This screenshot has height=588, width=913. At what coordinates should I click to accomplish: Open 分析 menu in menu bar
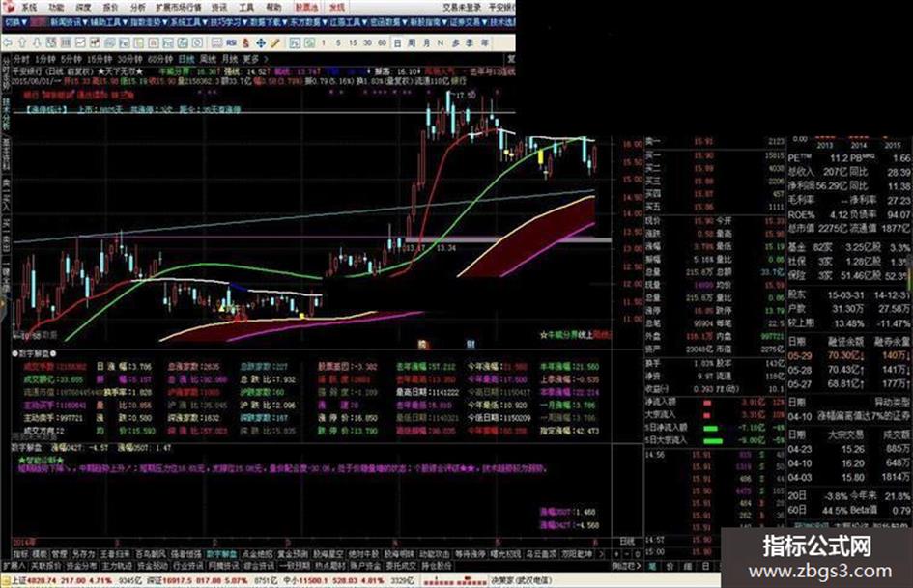click(x=138, y=8)
